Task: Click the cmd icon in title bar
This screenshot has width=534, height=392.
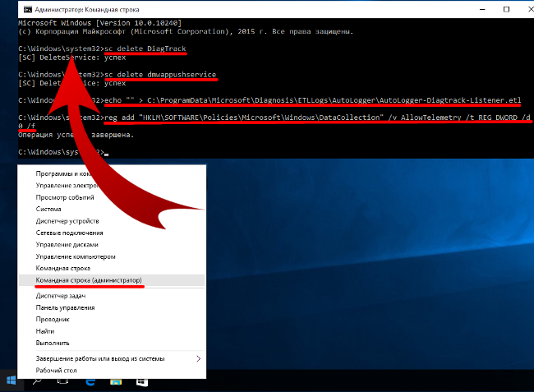Action: 28,10
